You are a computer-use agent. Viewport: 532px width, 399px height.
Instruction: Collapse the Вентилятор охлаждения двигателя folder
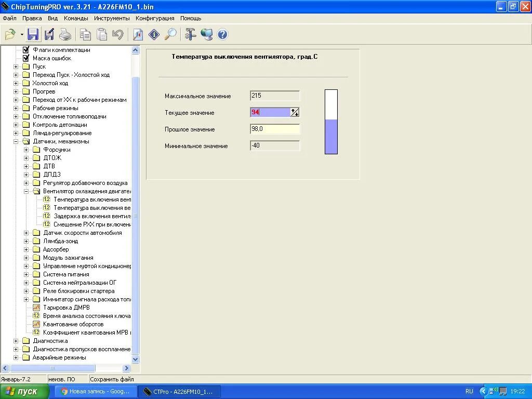pyautogui.click(x=26, y=191)
